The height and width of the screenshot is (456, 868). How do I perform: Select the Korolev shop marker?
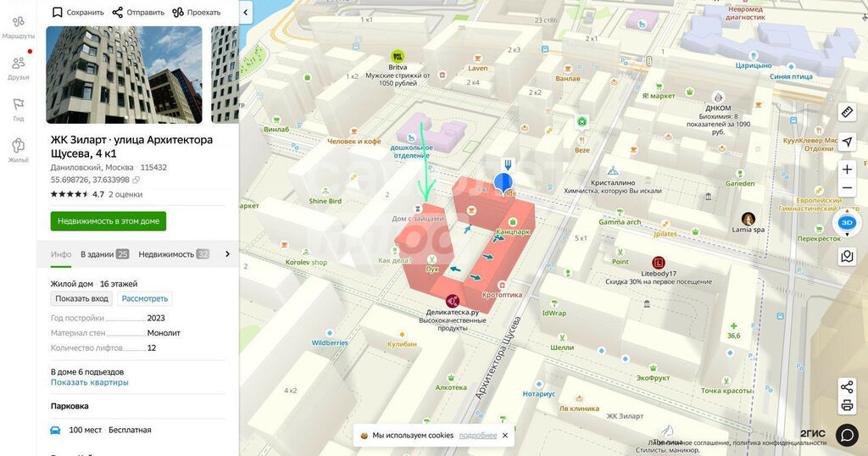[x=306, y=253]
